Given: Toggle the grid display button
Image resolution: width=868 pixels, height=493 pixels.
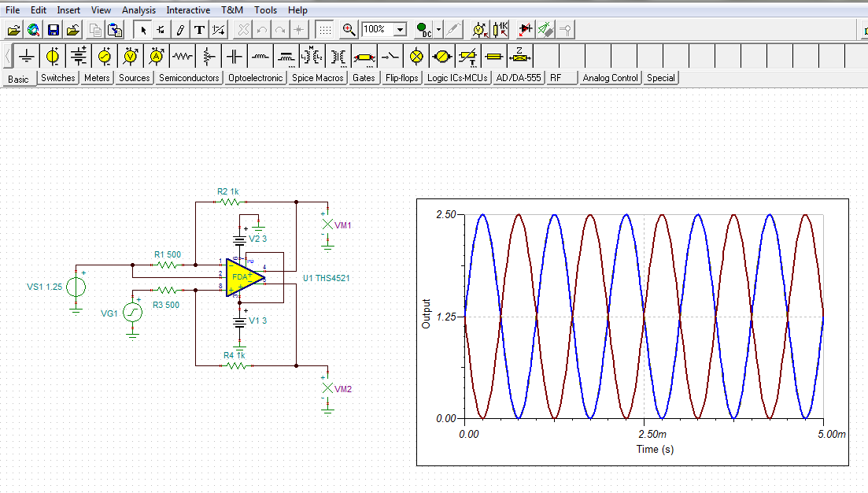Looking at the screenshot, I should [323, 30].
